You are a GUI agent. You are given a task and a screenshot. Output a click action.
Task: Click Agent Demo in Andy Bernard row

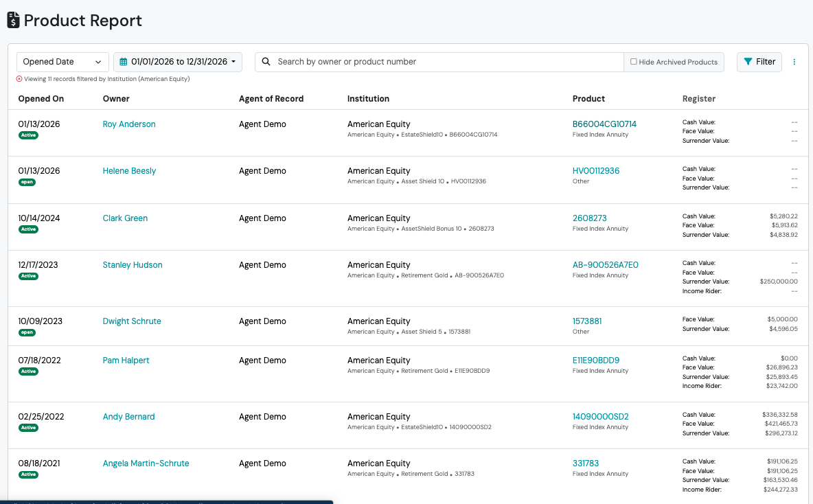[x=262, y=416]
